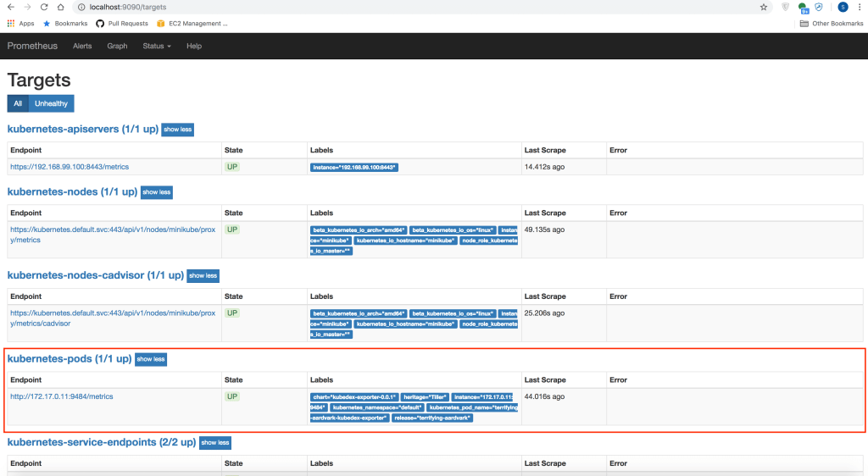Open the green extension icon with badge

point(803,7)
